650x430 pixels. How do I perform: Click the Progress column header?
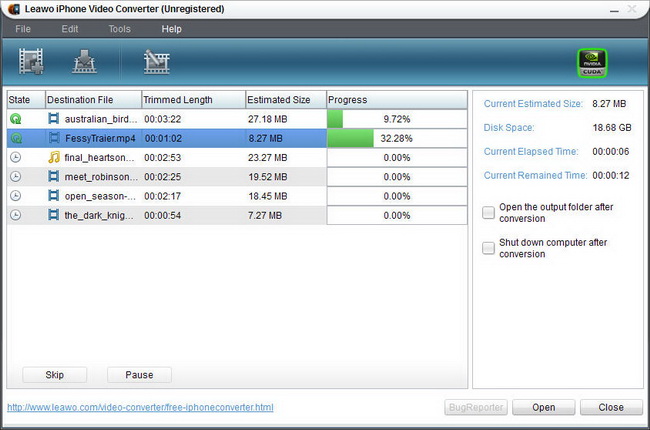(397, 100)
